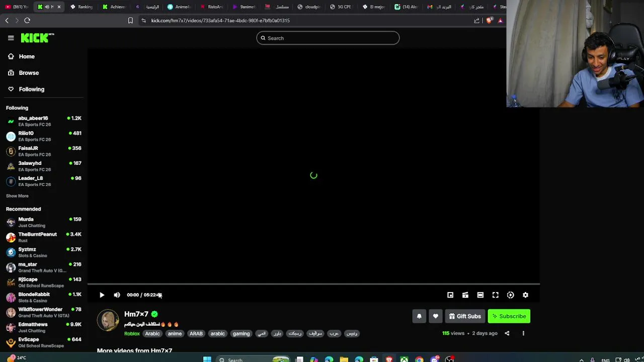The height and width of the screenshot is (362, 644).
Task: Open the video more options menu
Action: (x=523, y=333)
